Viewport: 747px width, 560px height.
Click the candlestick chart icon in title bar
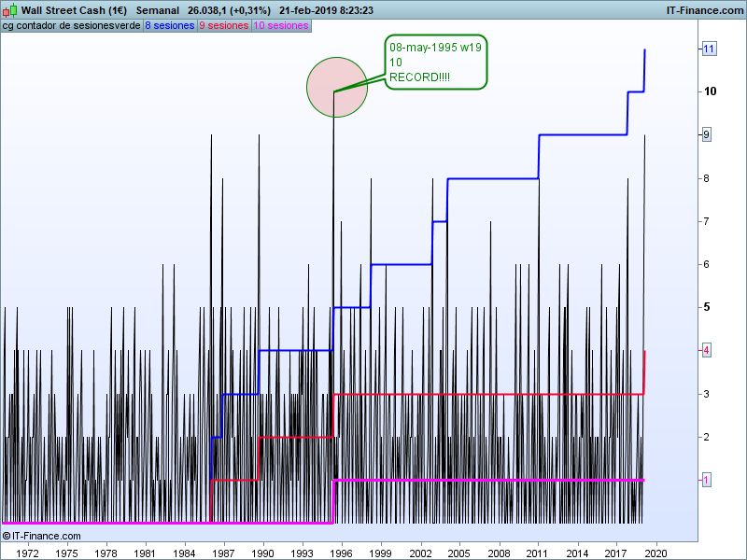[9, 10]
